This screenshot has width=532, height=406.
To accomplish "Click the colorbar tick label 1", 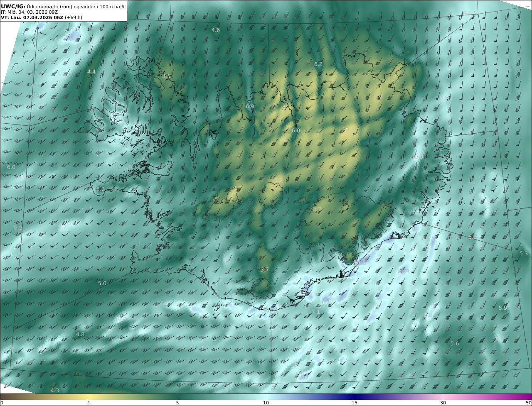I will point(89,403).
